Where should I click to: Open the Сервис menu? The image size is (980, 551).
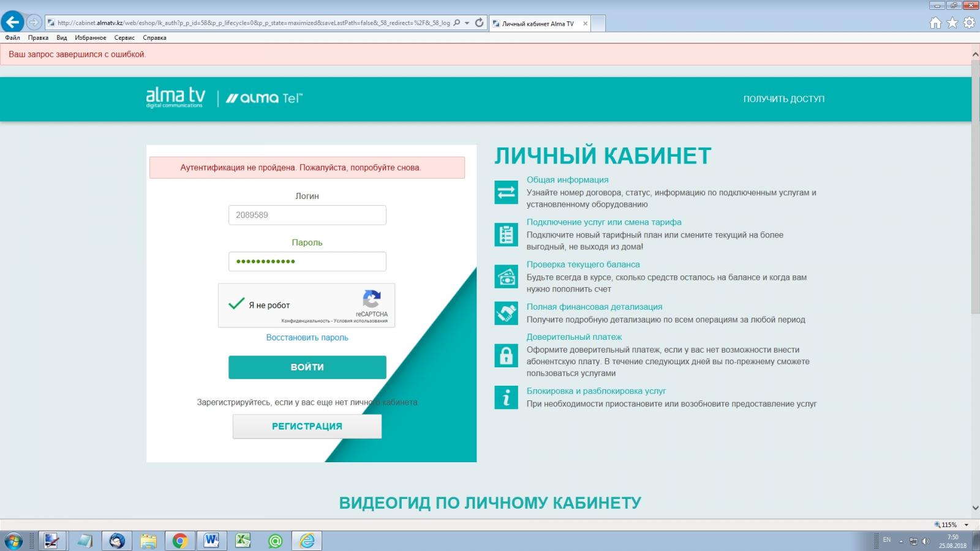(x=124, y=37)
